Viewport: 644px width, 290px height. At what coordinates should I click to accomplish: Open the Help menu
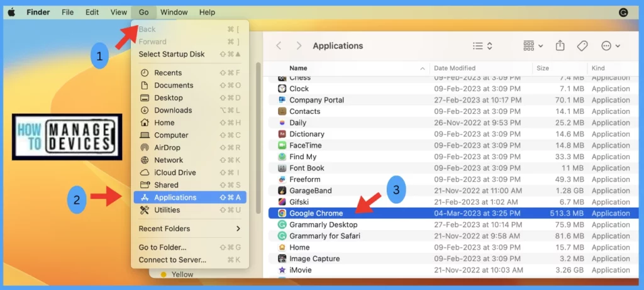(207, 13)
